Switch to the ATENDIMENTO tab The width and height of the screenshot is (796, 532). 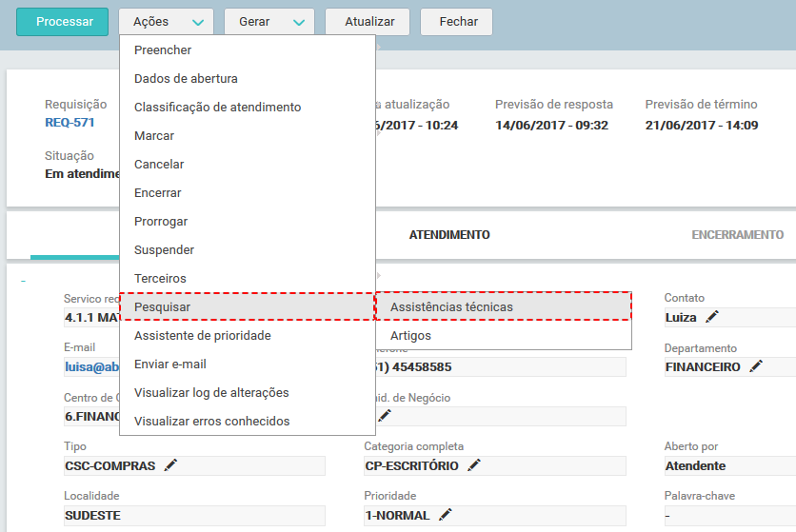tap(449, 235)
